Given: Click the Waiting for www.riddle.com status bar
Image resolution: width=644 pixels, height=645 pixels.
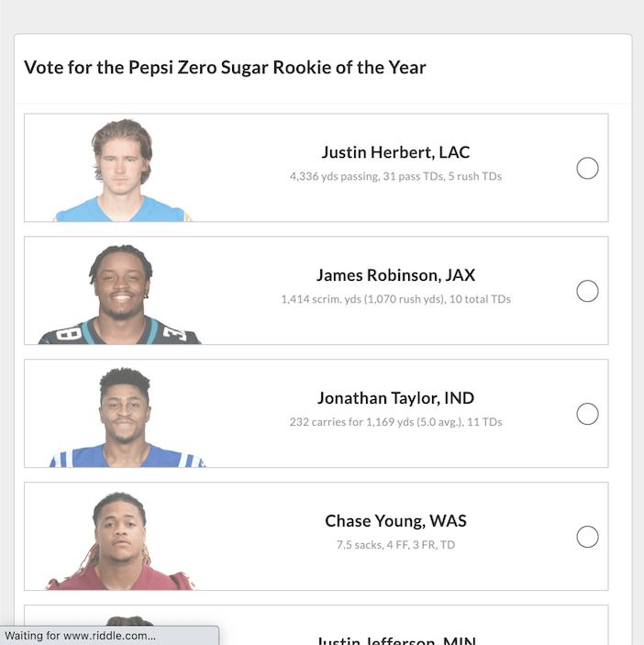Looking at the screenshot, I should pos(109,636).
